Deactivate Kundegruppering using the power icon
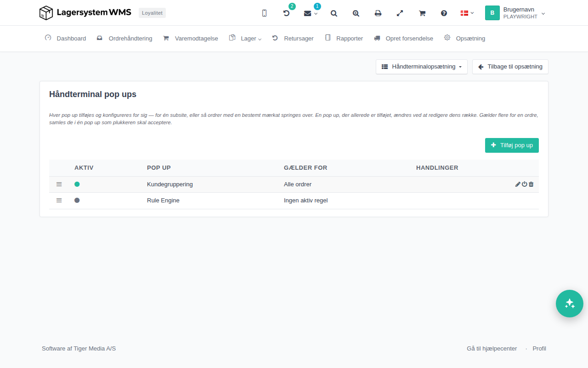 (x=525, y=184)
